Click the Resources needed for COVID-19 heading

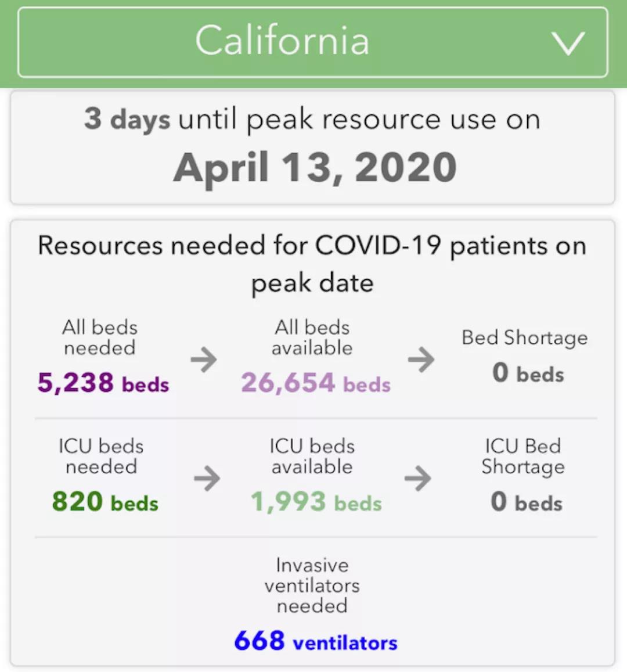(x=312, y=264)
